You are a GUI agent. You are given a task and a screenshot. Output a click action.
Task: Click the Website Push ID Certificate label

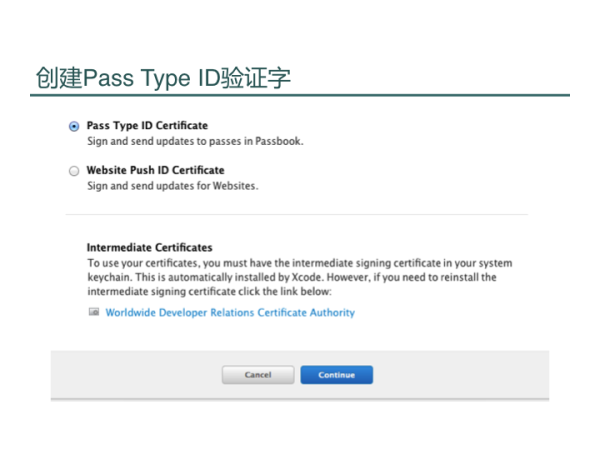click(x=155, y=170)
